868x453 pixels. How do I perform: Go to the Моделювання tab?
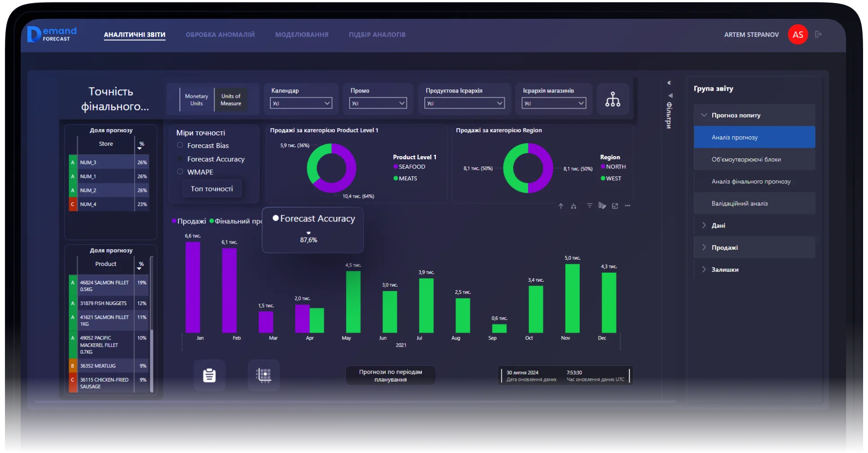click(x=302, y=35)
